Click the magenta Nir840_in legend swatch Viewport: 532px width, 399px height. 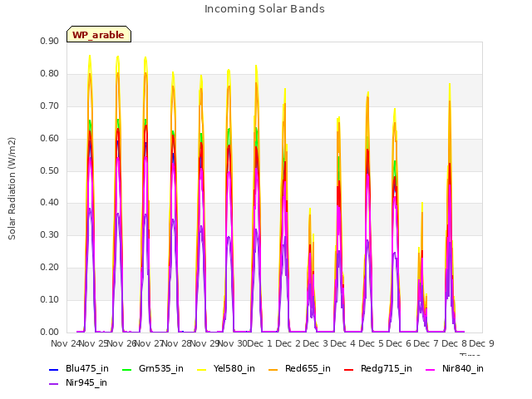431,369
